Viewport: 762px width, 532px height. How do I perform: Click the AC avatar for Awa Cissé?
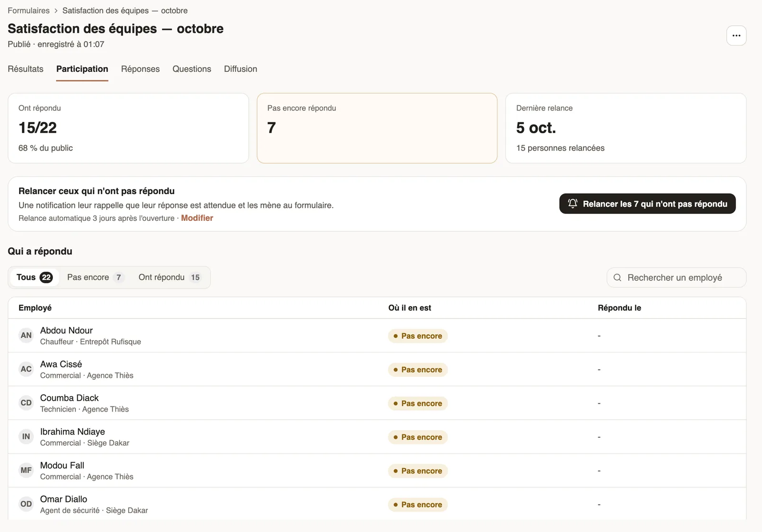tap(26, 369)
